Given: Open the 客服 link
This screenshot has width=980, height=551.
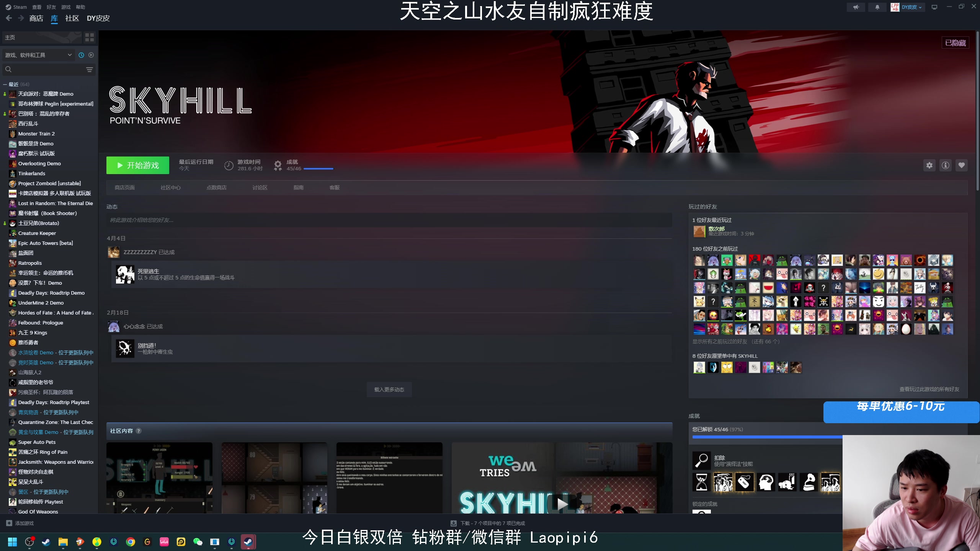Looking at the screenshot, I should coord(335,187).
